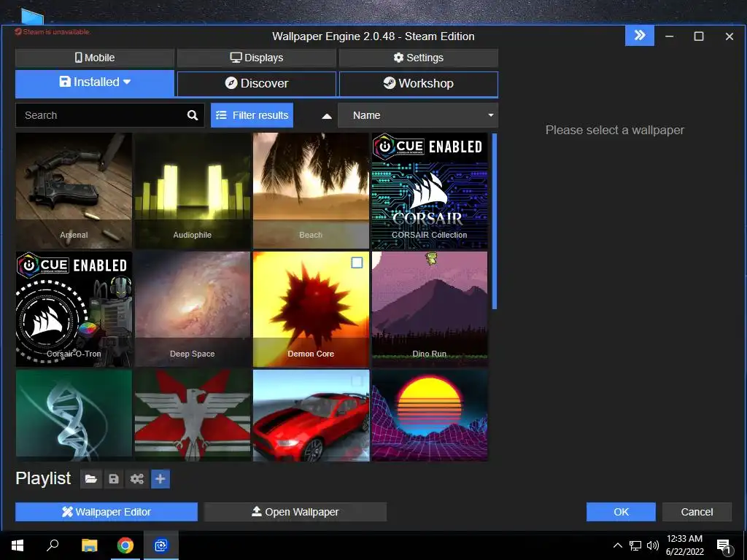
Task: Select the retrowave sunset wallpaper
Action: [x=430, y=416]
